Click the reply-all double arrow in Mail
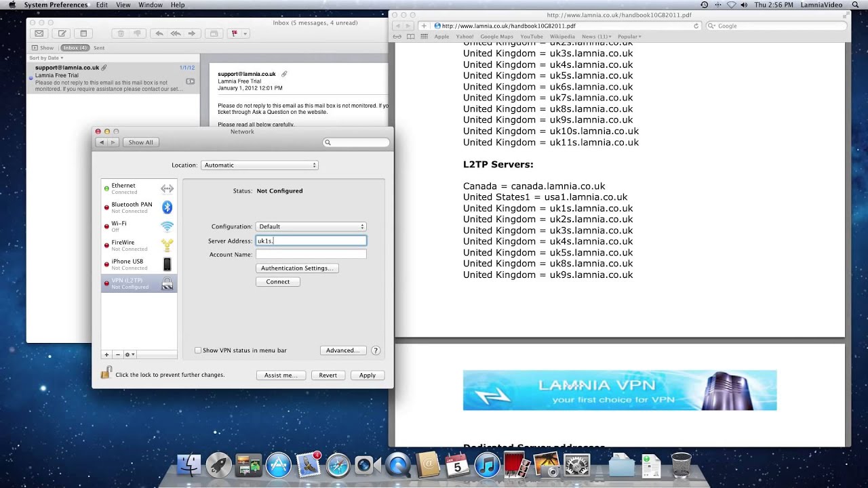This screenshot has width=868, height=488. pos(175,33)
